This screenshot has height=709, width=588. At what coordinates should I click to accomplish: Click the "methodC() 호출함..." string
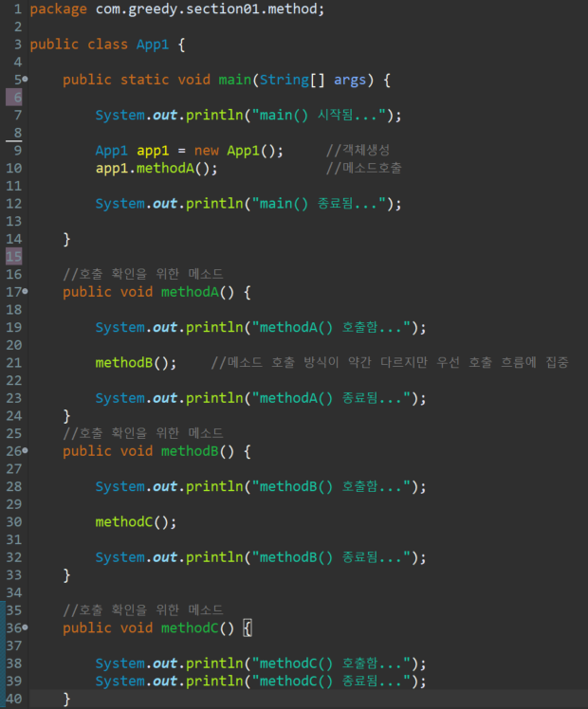(331, 664)
